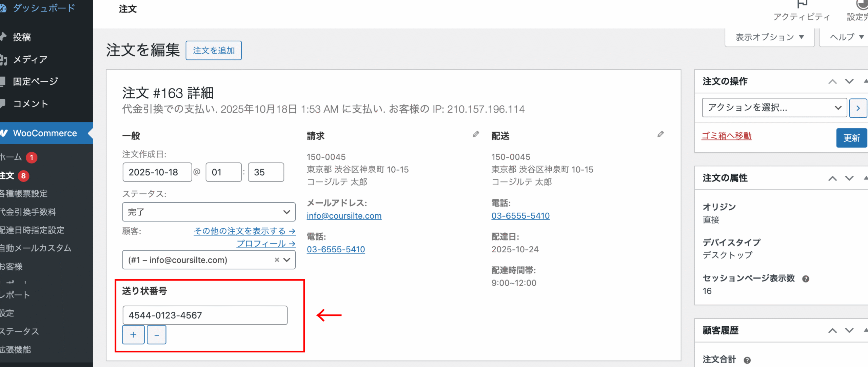Image resolution: width=868 pixels, height=367 pixels.
Task: Click the billing section edit pencil icon
Action: (476, 135)
